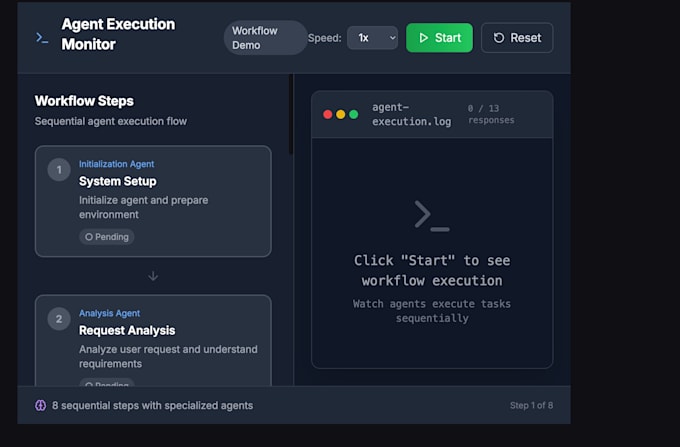Screen dimensions: 680x447
Task: Click 'Initialize agent and prepare environment' description
Action: (144, 207)
